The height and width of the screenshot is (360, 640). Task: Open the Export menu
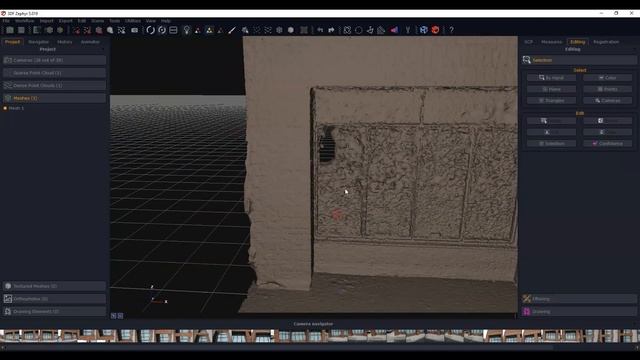pos(65,21)
